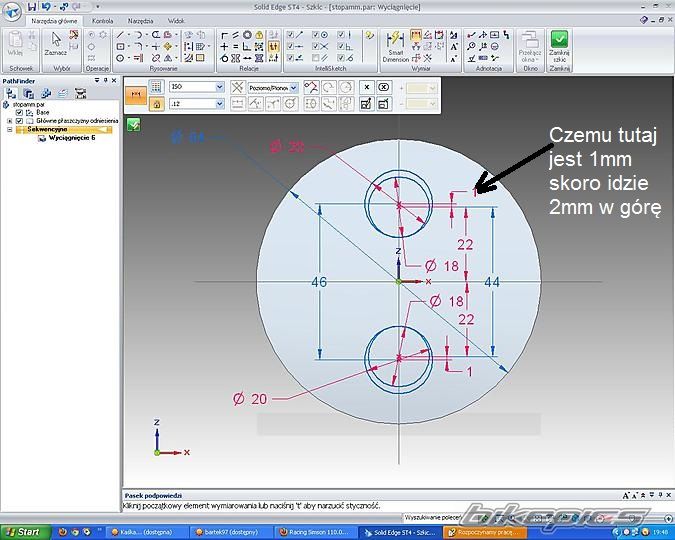675x540 pixels.
Task: Select the Line drawing tool
Action: (x=120, y=34)
